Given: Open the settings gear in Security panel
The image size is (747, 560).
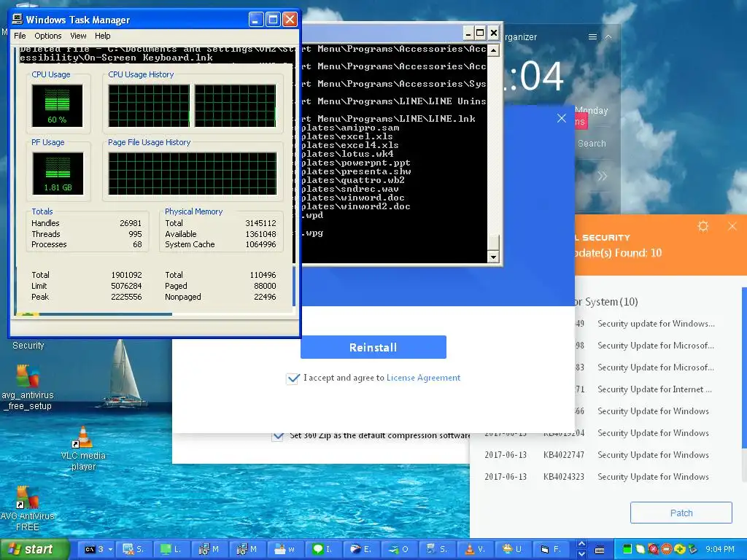Looking at the screenshot, I should (x=703, y=226).
